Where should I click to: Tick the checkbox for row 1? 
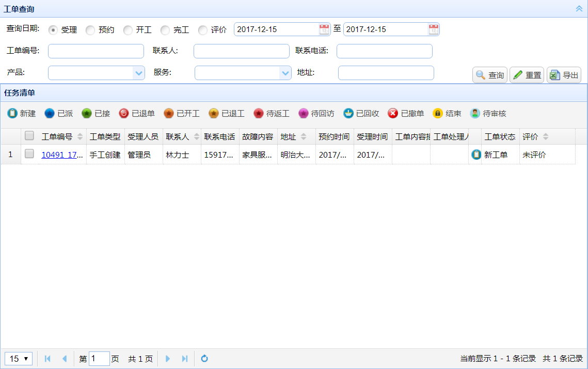29,153
